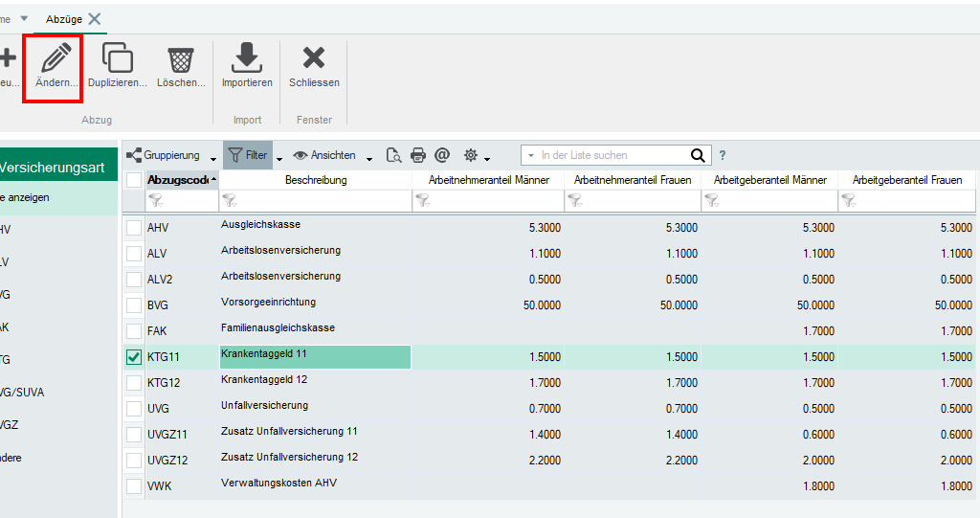This screenshot has width=980, height=518.
Task: Click Arbeitnehmeranteil Männer column header
Action: pyautogui.click(x=489, y=180)
